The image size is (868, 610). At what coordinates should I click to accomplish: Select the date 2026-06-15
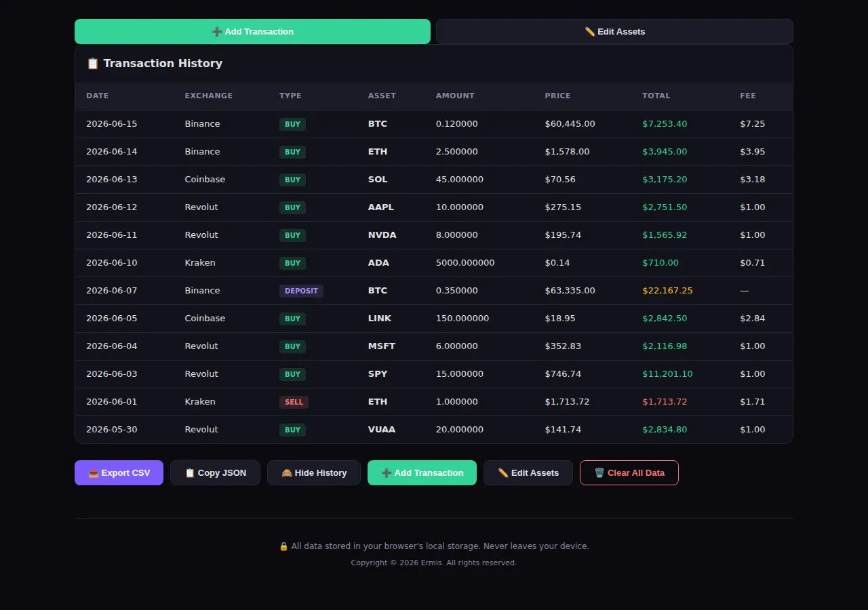[112, 124]
